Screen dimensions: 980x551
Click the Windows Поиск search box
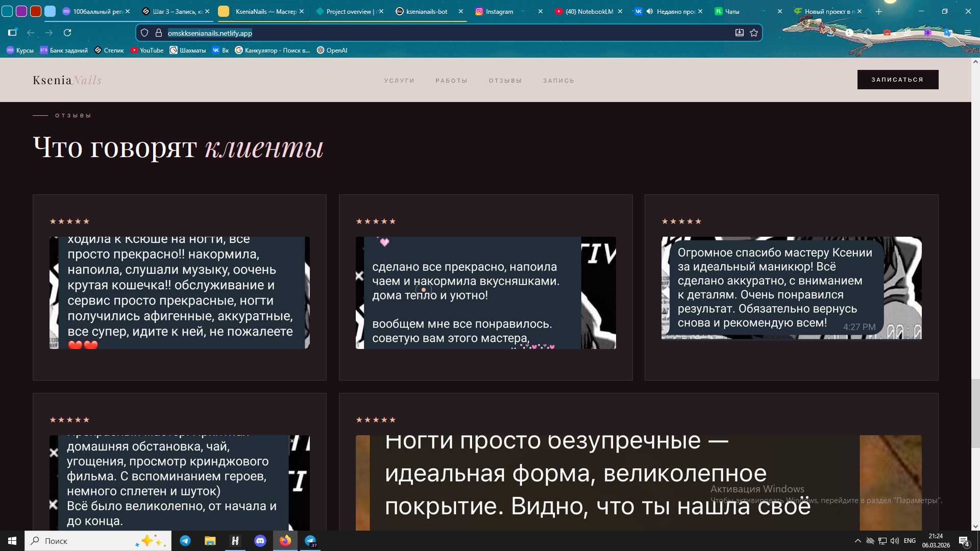point(98,541)
